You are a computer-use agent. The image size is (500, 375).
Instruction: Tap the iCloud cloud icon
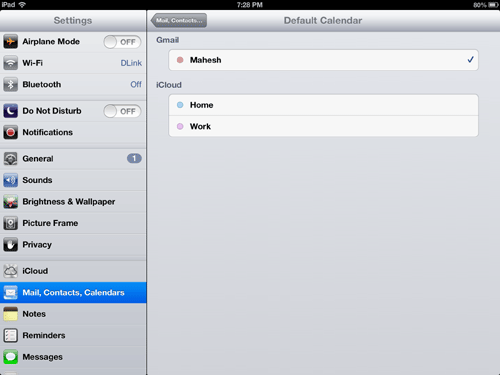point(10,271)
